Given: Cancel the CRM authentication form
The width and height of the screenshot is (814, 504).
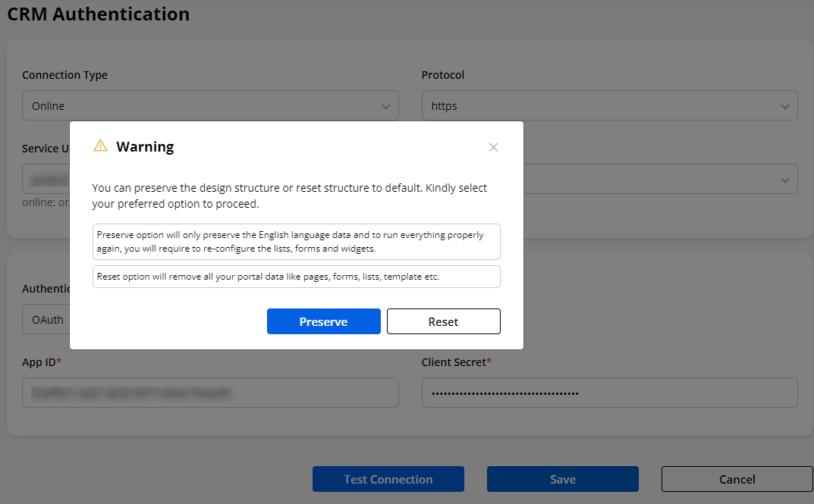Looking at the screenshot, I should [x=737, y=479].
